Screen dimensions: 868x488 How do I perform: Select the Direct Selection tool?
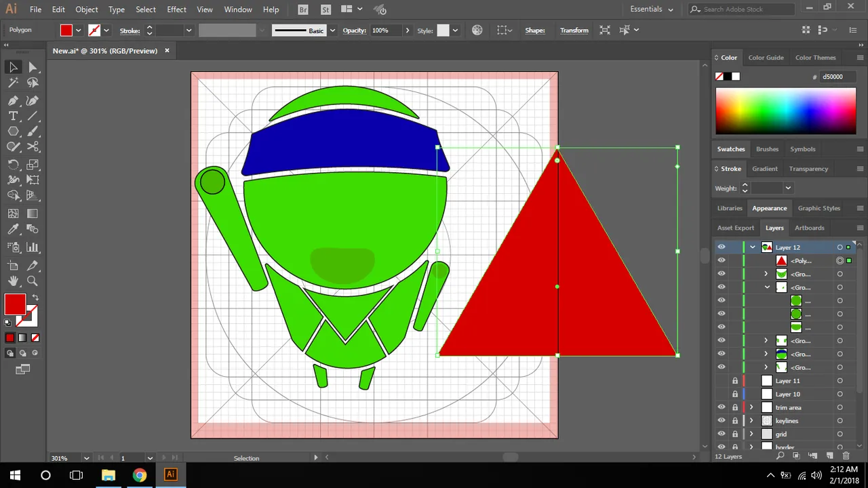click(33, 67)
